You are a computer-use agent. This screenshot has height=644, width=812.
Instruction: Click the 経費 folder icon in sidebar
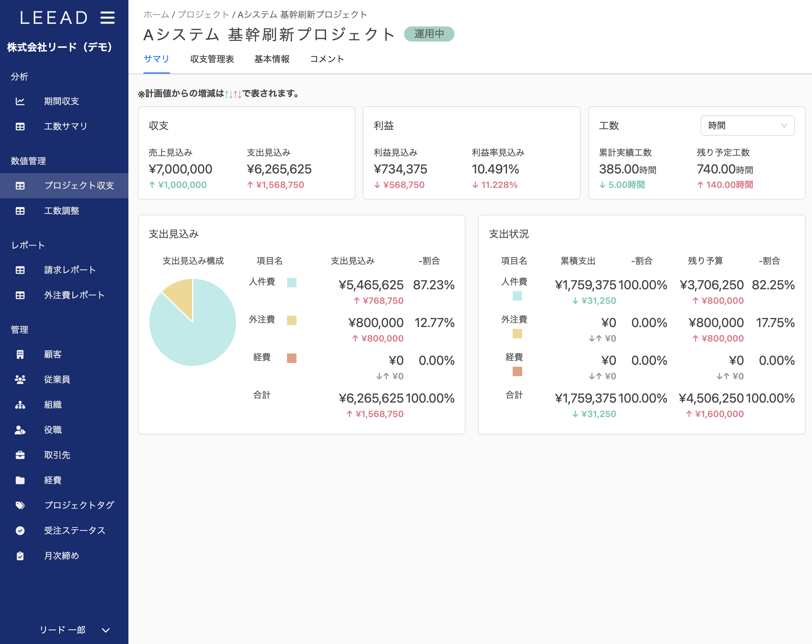pos(20,480)
